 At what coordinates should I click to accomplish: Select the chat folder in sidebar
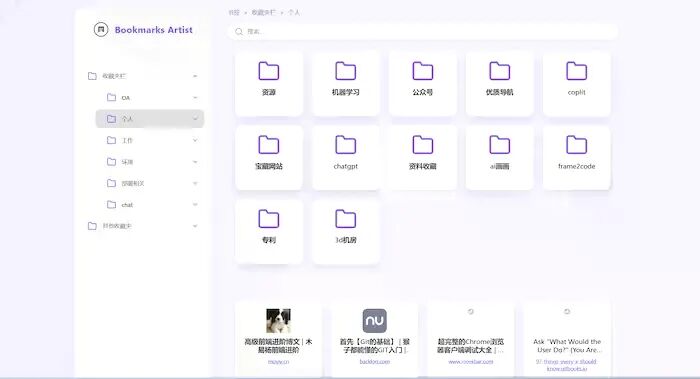click(150, 204)
